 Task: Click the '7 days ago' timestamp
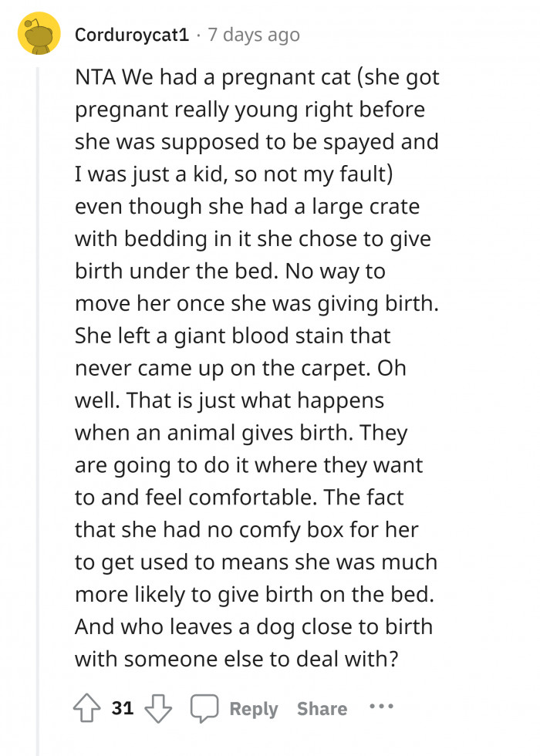pos(254,35)
